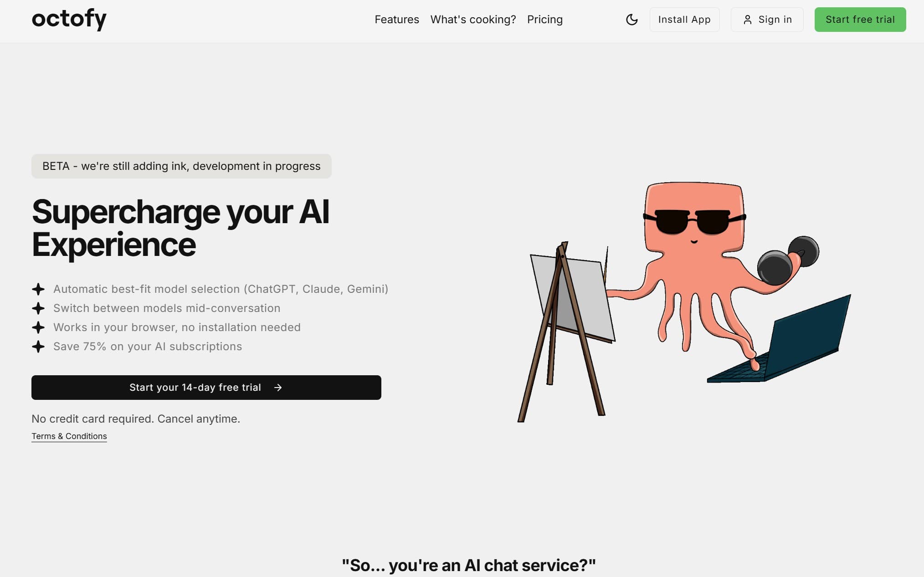The width and height of the screenshot is (924, 577).
Task: Click the Sign in button
Action: [x=767, y=20]
